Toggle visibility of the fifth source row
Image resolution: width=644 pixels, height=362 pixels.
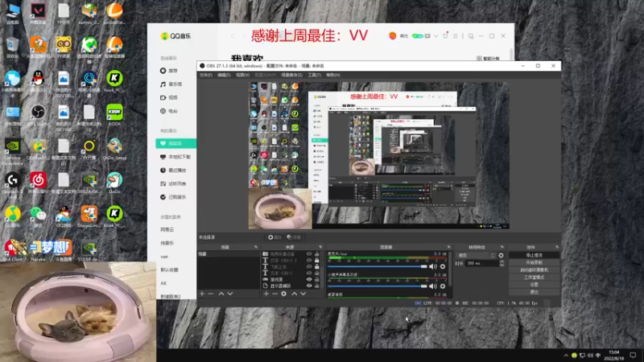pyautogui.click(x=309, y=279)
